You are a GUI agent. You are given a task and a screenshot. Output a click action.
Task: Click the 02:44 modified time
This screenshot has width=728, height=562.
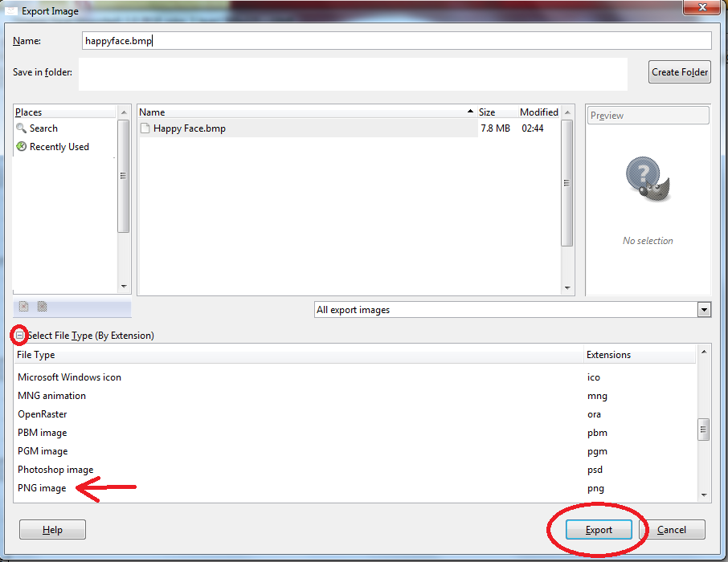(x=532, y=128)
